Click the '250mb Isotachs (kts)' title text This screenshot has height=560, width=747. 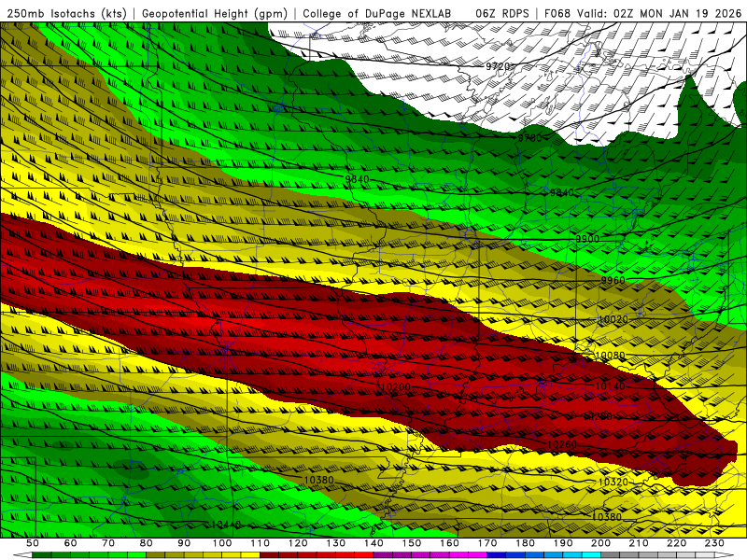click(x=67, y=13)
